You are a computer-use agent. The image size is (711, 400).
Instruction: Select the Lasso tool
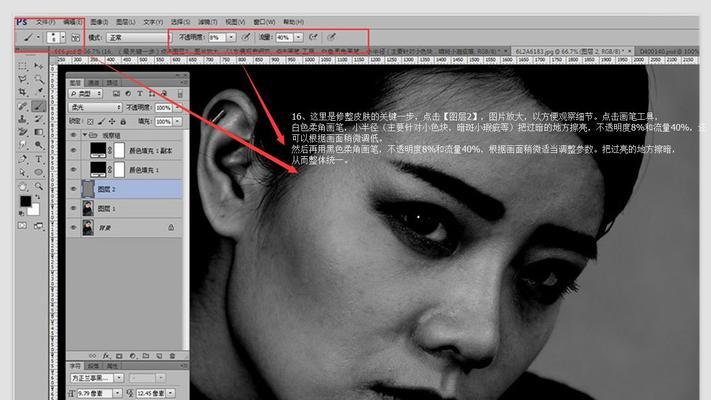pos(22,79)
